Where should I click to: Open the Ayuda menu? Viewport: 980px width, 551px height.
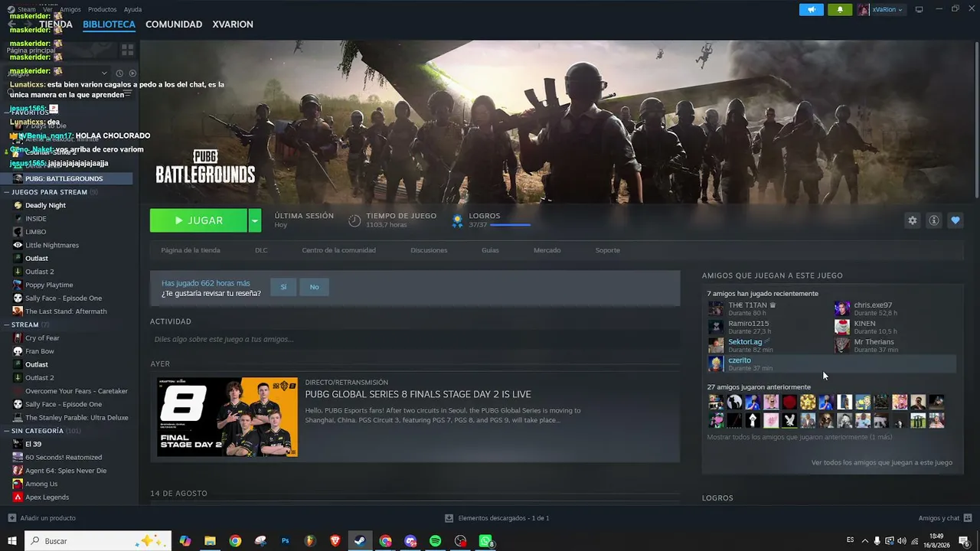[132, 9]
